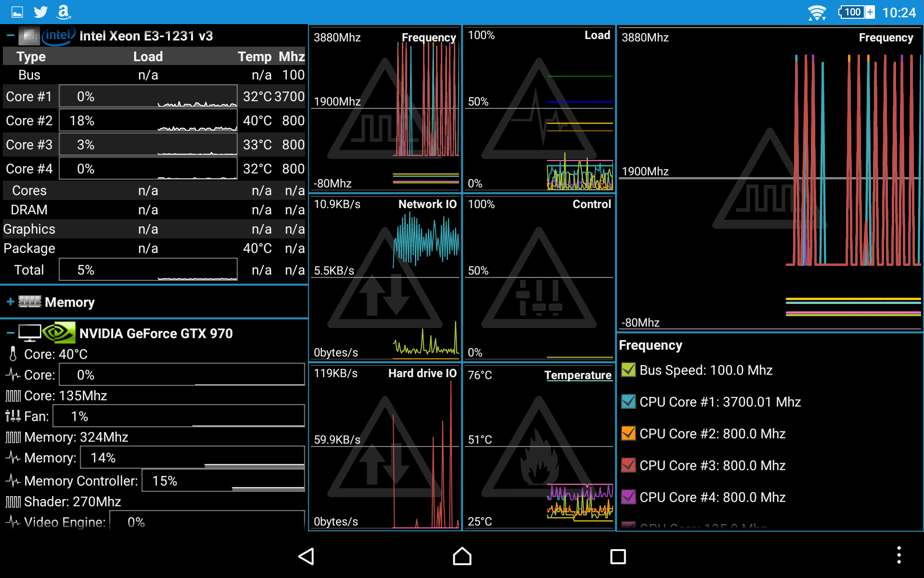
Task: Tap the GPU thermometer temperature icon
Action: (x=13, y=354)
